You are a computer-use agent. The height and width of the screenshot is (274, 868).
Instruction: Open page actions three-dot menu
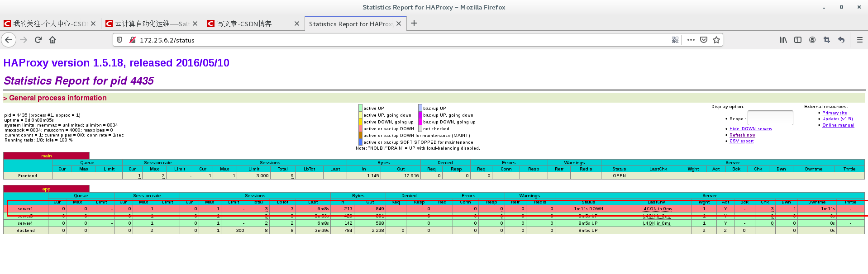coord(691,40)
